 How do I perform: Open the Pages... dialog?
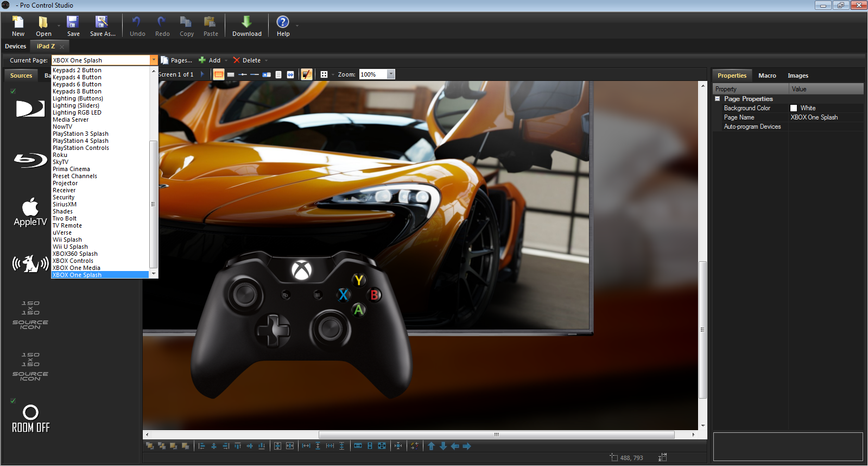coord(177,60)
